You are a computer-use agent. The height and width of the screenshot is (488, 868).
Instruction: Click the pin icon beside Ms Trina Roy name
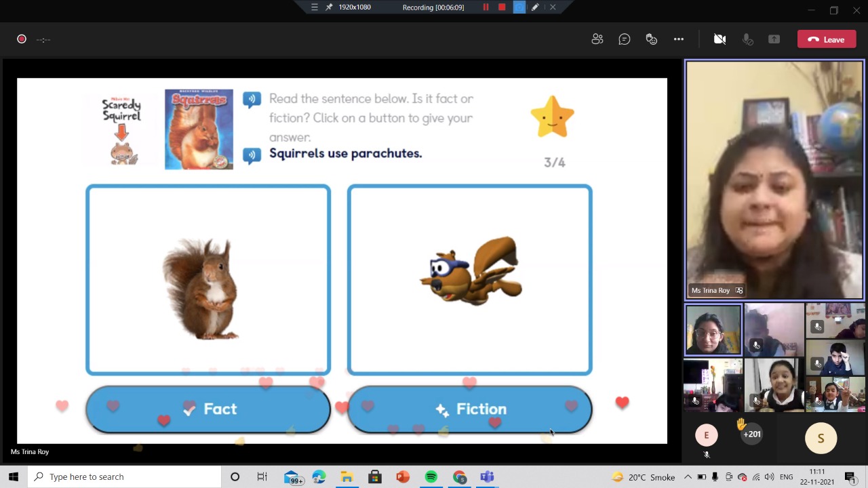click(x=739, y=291)
